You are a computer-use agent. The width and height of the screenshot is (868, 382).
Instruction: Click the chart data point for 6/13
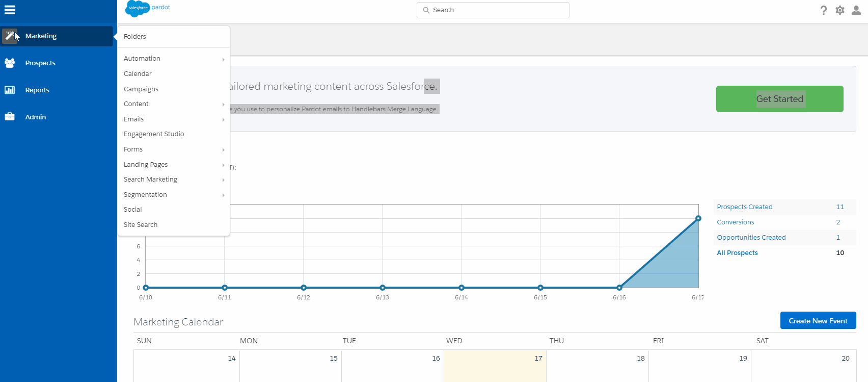tap(383, 288)
